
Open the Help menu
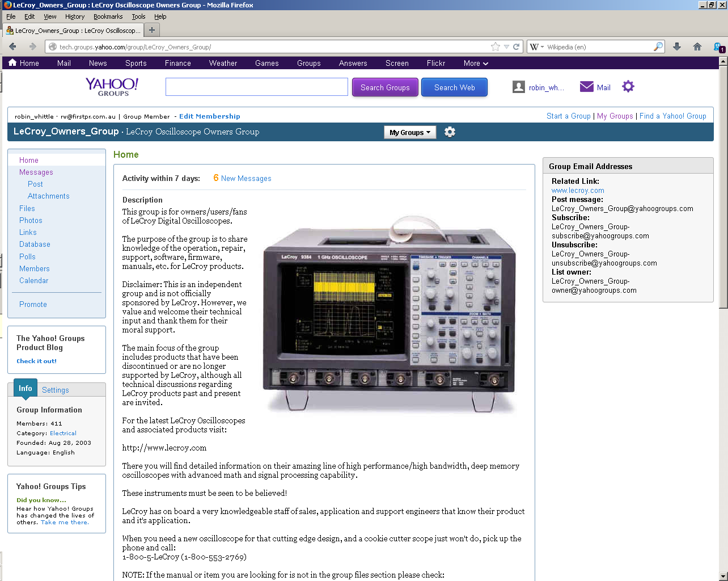click(160, 16)
